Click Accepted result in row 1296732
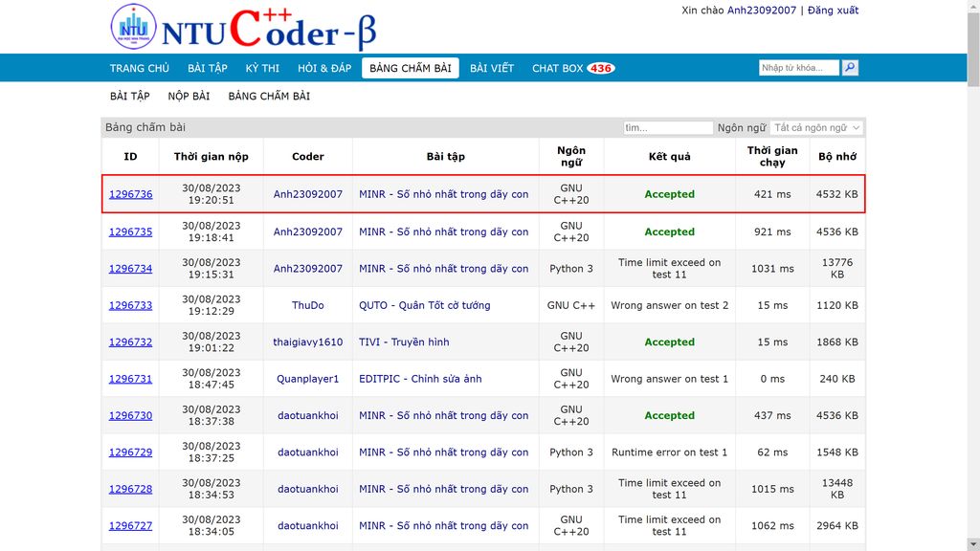The height and width of the screenshot is (551, 980). (669, 342)
